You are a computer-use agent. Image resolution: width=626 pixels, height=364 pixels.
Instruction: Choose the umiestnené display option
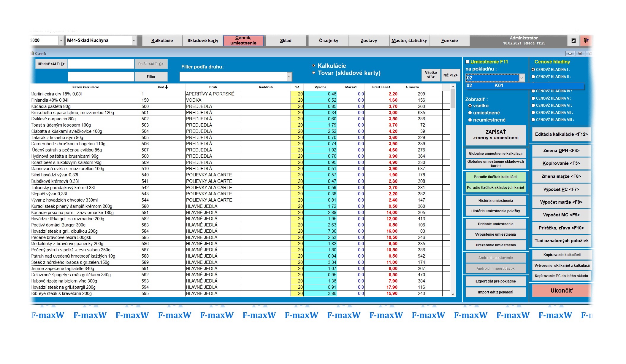470,113
